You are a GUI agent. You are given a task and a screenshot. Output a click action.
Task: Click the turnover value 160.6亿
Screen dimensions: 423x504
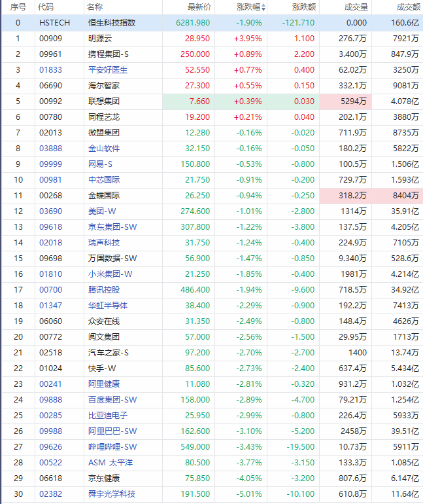405,23
